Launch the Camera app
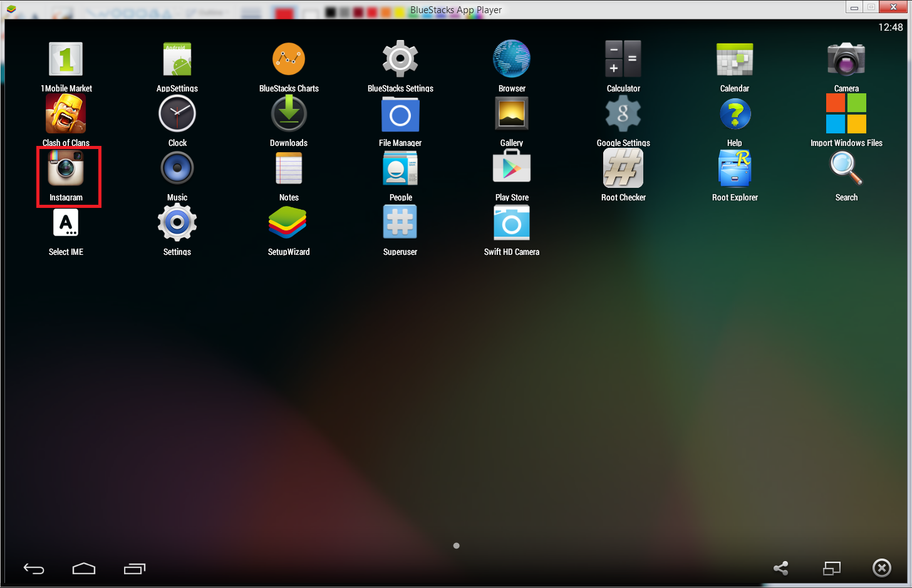The image size is (912, 588). tap(846, 59)
